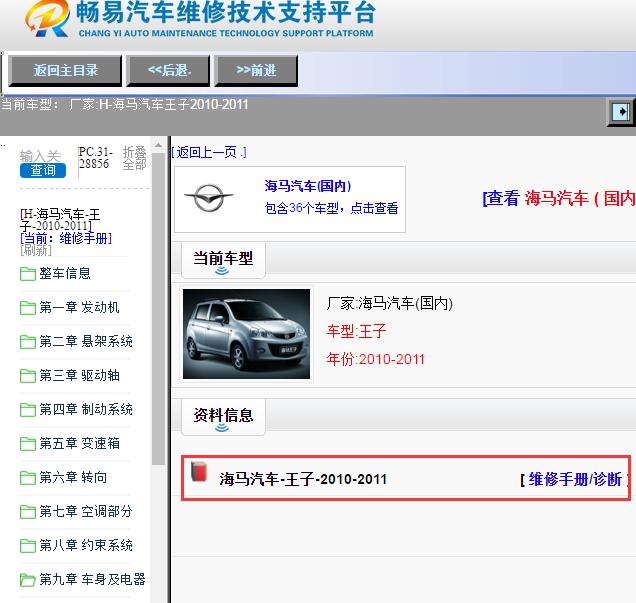636x603 pixels.
Task: Expand 第八章 约束系统 chapter
Action: (x=86, y=546)
